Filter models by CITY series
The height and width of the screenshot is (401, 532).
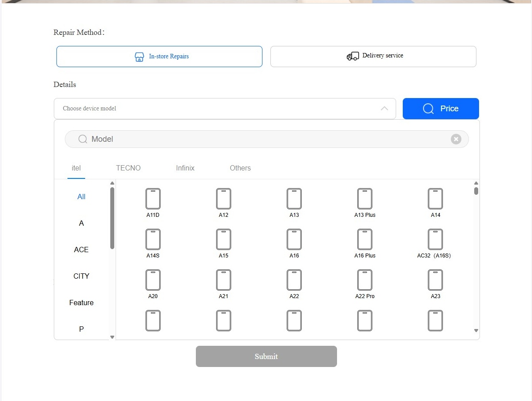point(82,276)
